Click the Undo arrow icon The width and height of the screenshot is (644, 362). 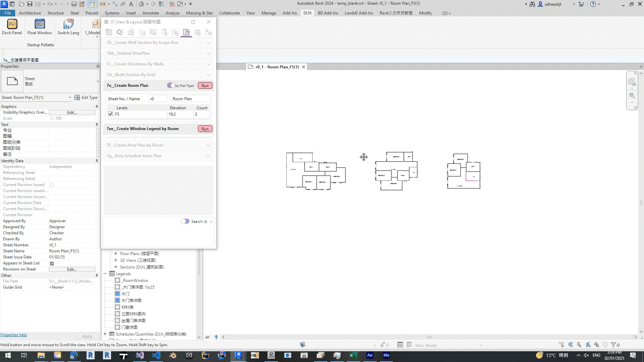50,4
